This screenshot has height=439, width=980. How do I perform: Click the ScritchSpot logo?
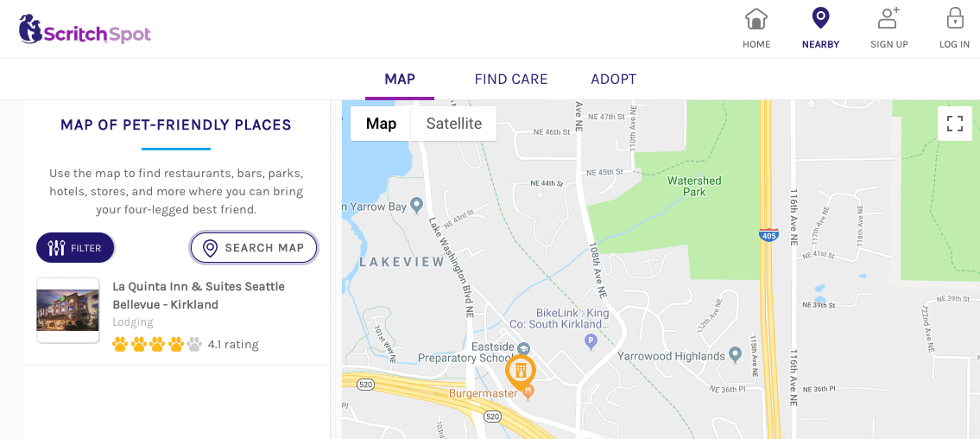[85, 30]
